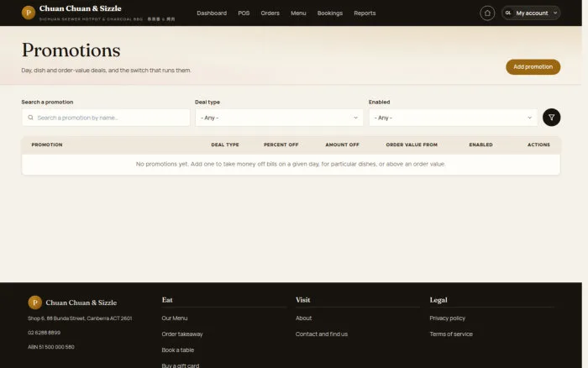The width and height of the screenshot is (588, 368).
Task: Open the Terms of service link
Action: [451, 334]
